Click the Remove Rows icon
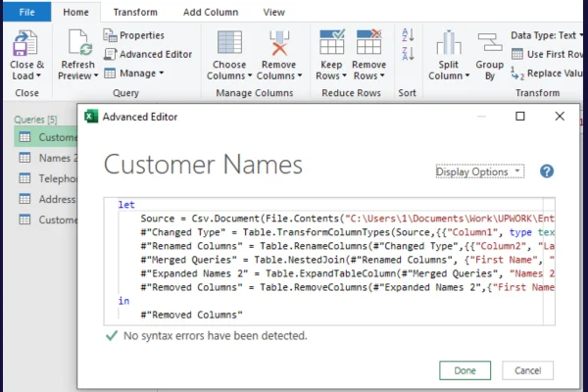 point(369,42)
